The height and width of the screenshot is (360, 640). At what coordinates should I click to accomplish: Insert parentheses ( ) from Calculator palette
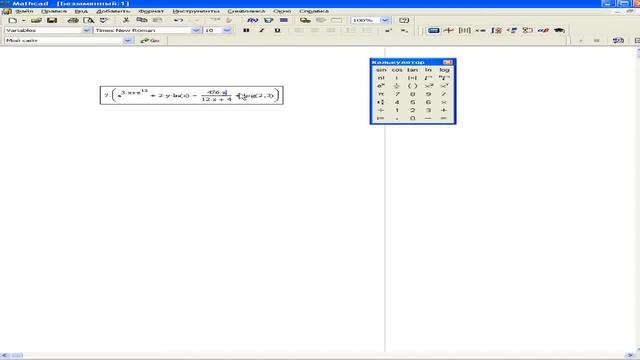pyautogui.click(x=412, y=86)
